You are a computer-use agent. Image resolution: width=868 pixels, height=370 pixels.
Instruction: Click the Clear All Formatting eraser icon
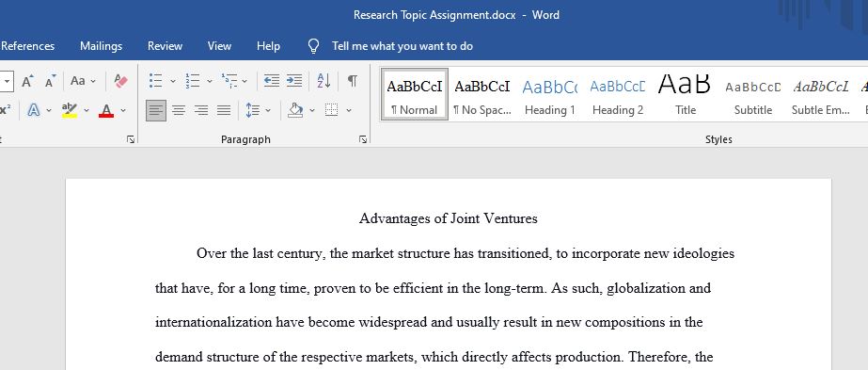coord(120,81)
